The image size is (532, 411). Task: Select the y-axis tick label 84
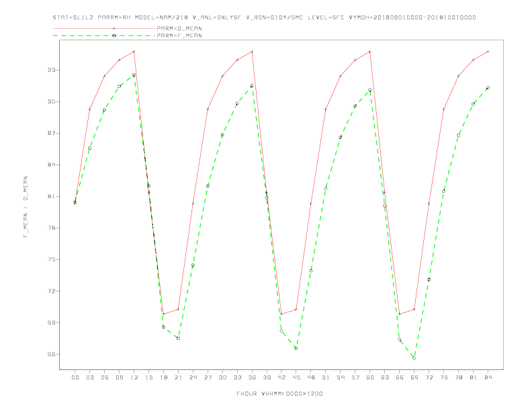tap(52, 165)
